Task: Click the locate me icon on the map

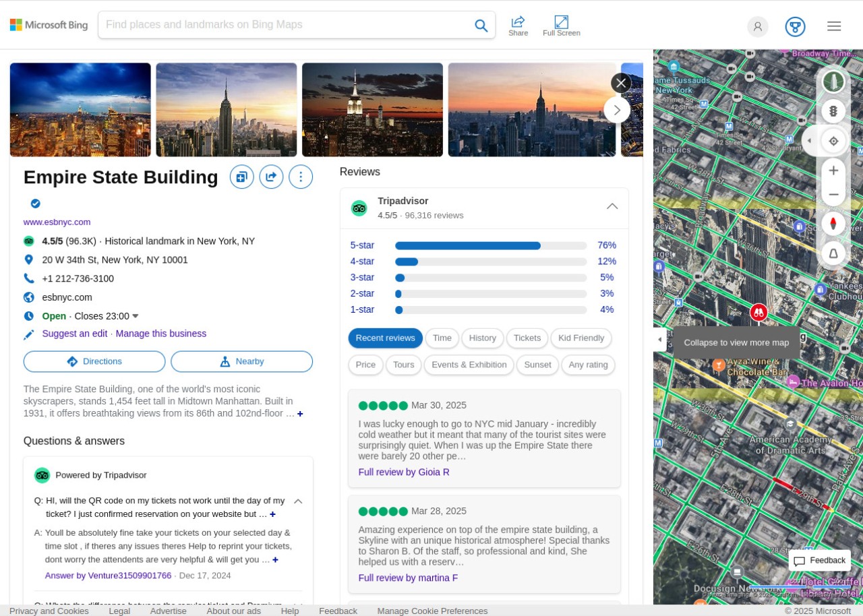Action: [833, 141]
